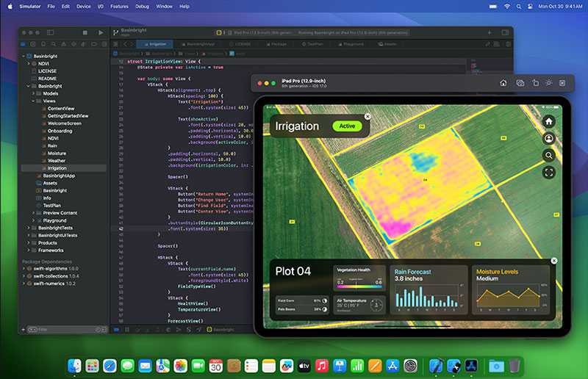
Task: Collapse the Views folder in navigator
Action: [x=35, y=101]
